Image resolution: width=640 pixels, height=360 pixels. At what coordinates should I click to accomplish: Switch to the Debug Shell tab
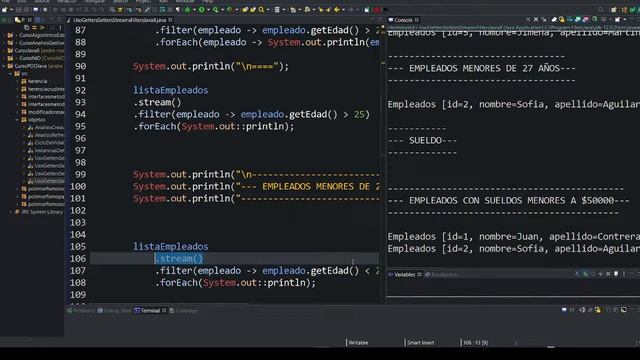point(115,311)
